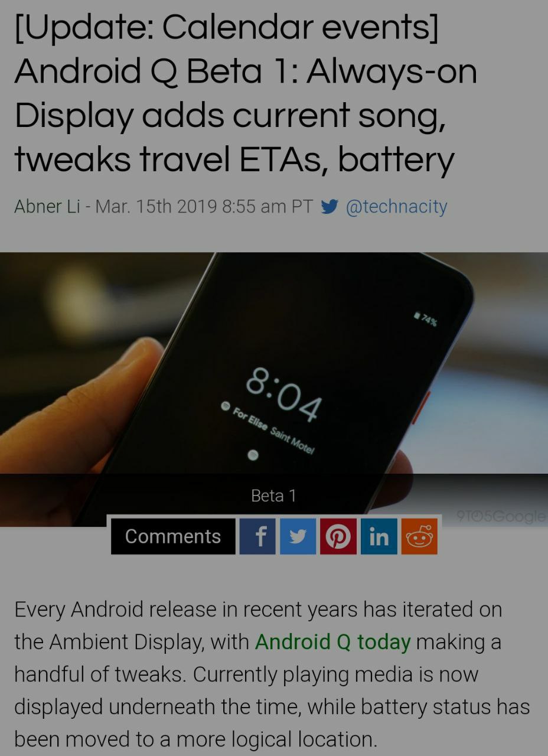Tap Twitter bird next to @technacity
The width and height of the screenshot is (548, 756).
[x=330, y=207]
